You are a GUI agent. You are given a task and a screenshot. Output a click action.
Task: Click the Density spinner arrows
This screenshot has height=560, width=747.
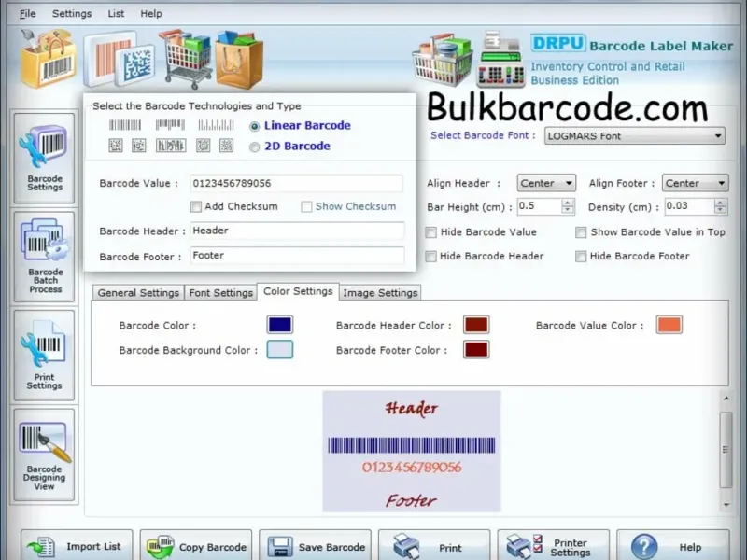(720, 206)
